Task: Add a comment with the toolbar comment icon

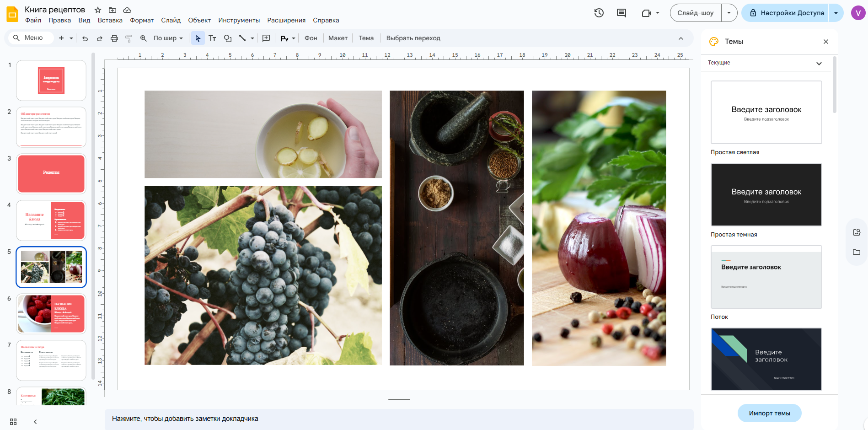Action: 266,38
